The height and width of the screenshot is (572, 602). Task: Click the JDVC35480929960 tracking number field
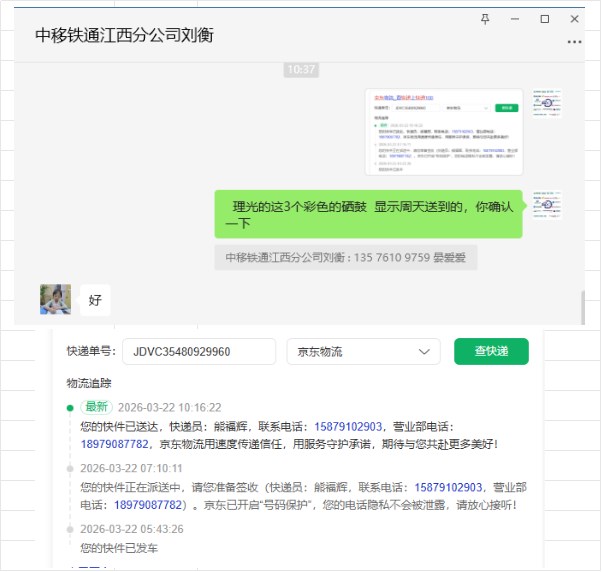198,352
